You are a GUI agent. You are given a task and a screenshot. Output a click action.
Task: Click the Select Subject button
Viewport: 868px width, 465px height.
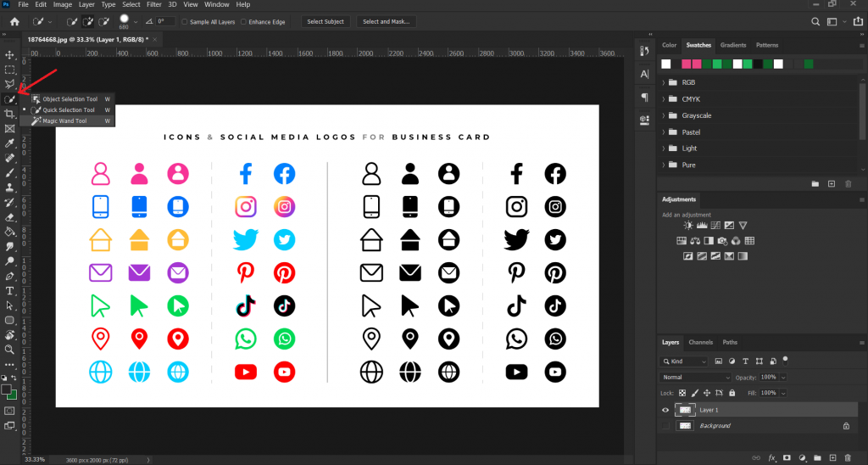(x=325, y=21)
